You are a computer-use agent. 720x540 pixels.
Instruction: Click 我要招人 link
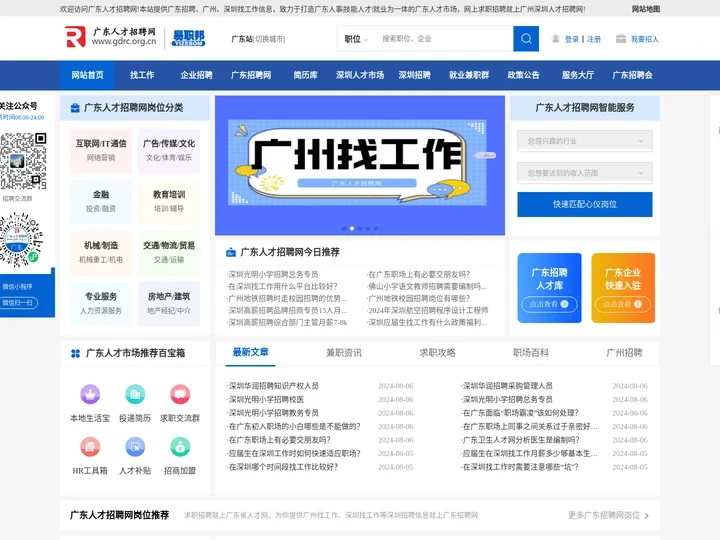(645, 39)
